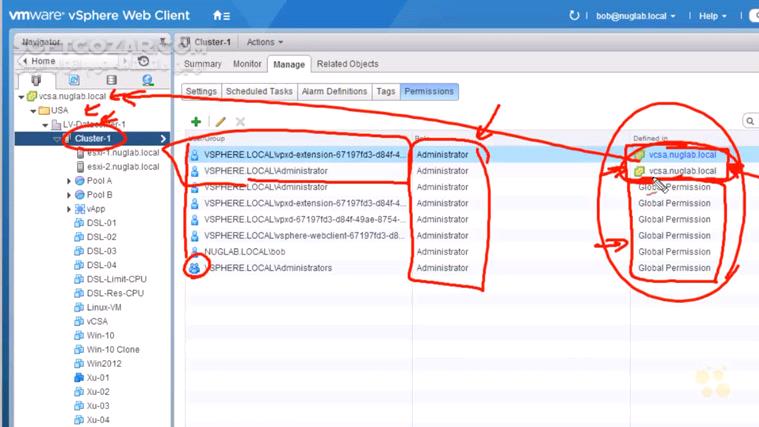Select the Manage tab
The height and width of the screenshot is (427, 759).
pos(289,64)
